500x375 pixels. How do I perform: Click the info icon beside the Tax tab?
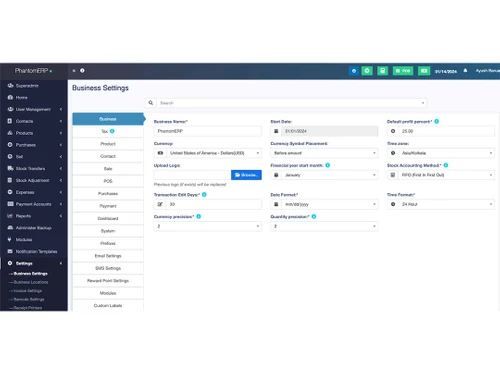[112, 131]
